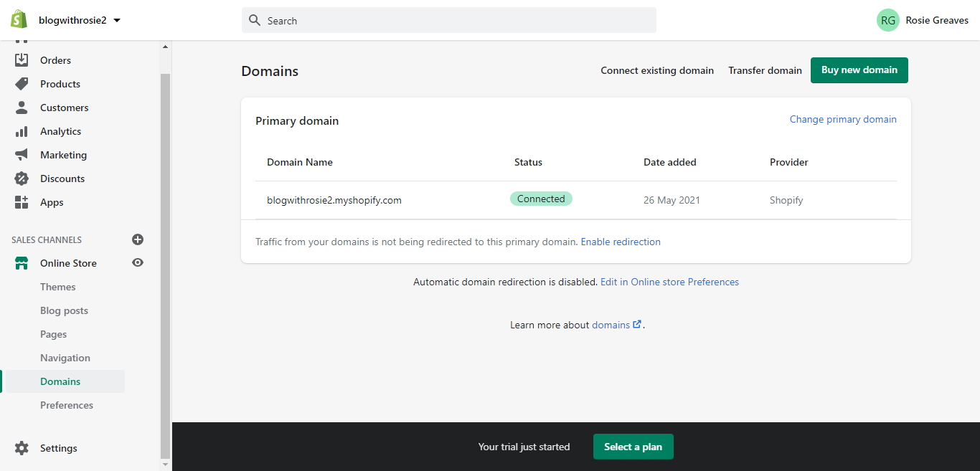Click the Date added column header
The height and width of the screenshot is (471, 980).
coord(670,162)
